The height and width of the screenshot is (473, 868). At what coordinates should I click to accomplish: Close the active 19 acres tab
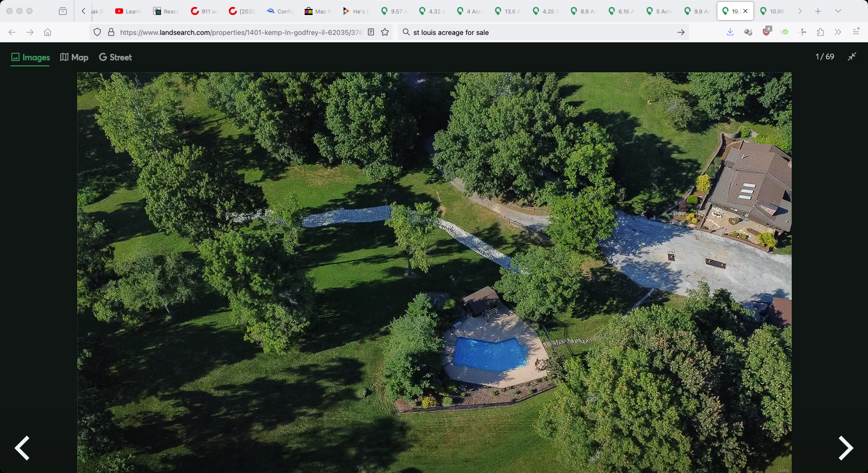click(x=745, y=11)
